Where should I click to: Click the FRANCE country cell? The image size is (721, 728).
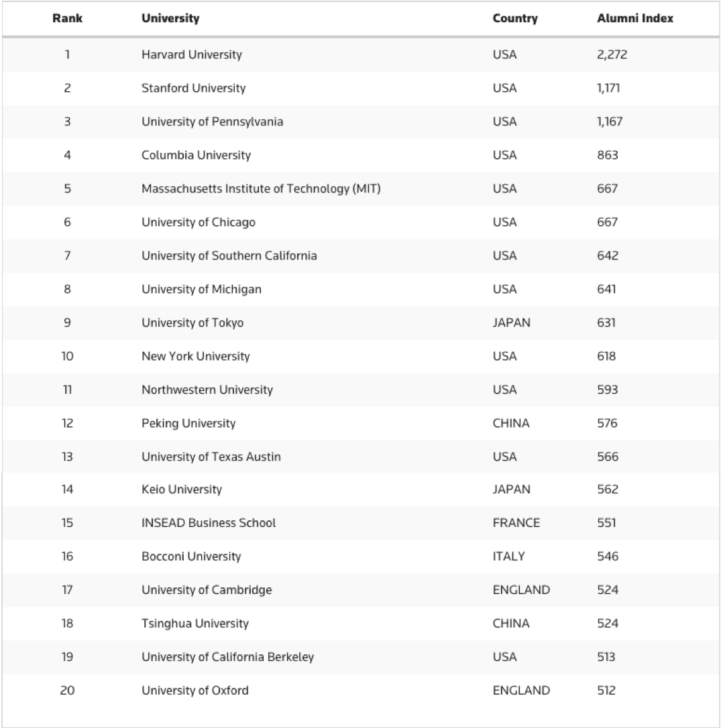point(516,523)
